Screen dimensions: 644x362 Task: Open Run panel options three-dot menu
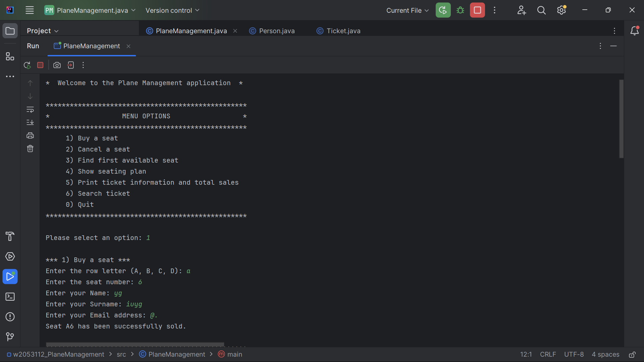(x=600, y=46)
